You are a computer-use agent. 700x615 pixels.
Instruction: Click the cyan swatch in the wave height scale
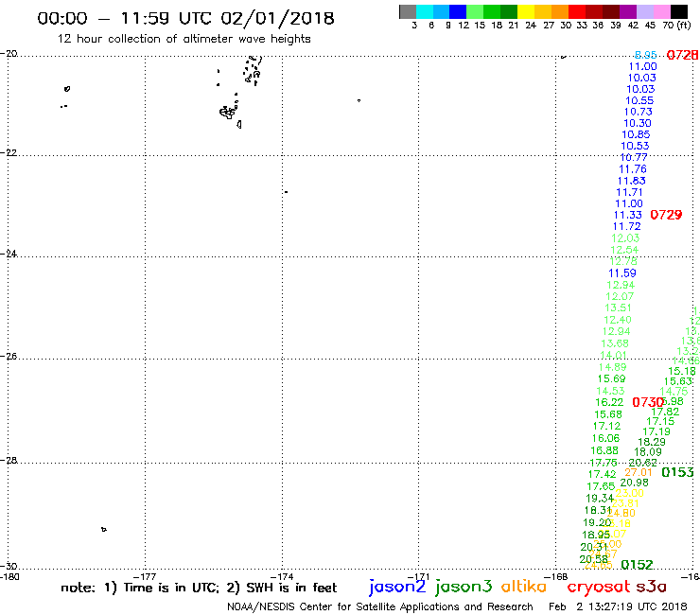tap(425, 11)
